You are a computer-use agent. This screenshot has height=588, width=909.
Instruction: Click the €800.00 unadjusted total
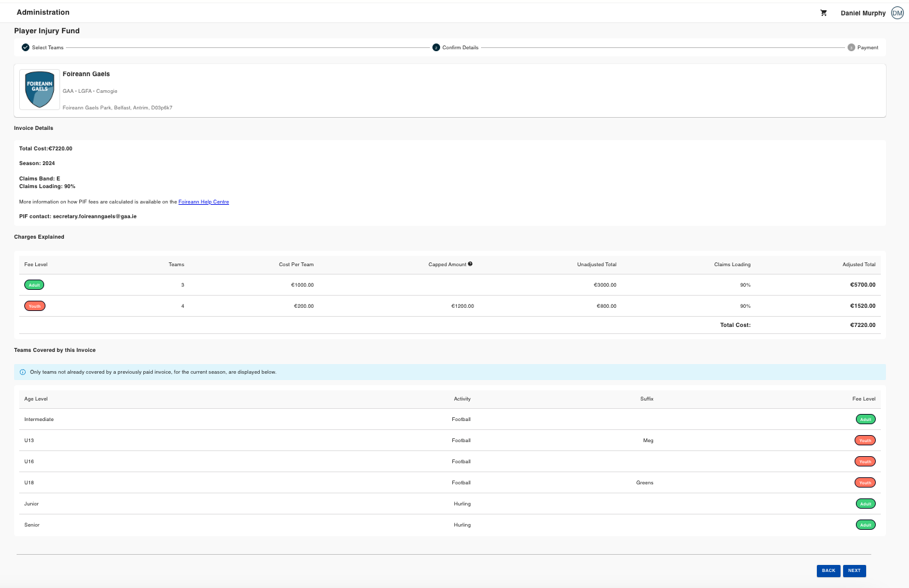click(x=606, y=306)
